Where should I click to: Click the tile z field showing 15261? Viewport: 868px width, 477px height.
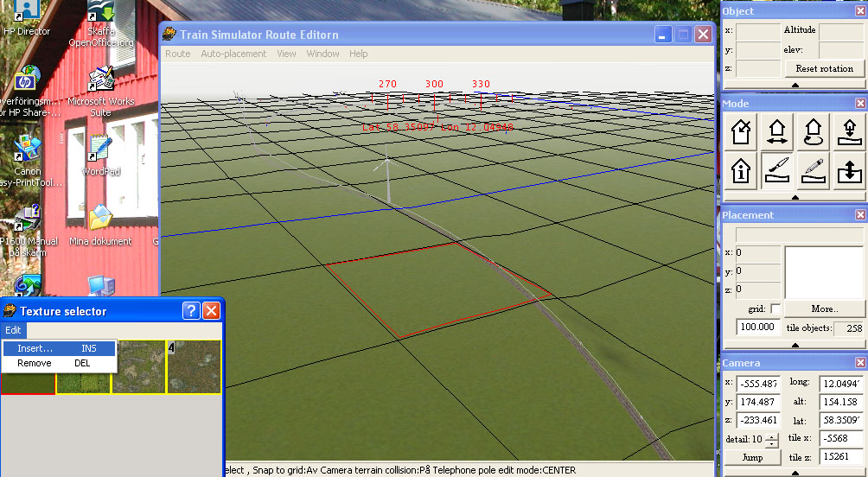[x=841, y=456]
